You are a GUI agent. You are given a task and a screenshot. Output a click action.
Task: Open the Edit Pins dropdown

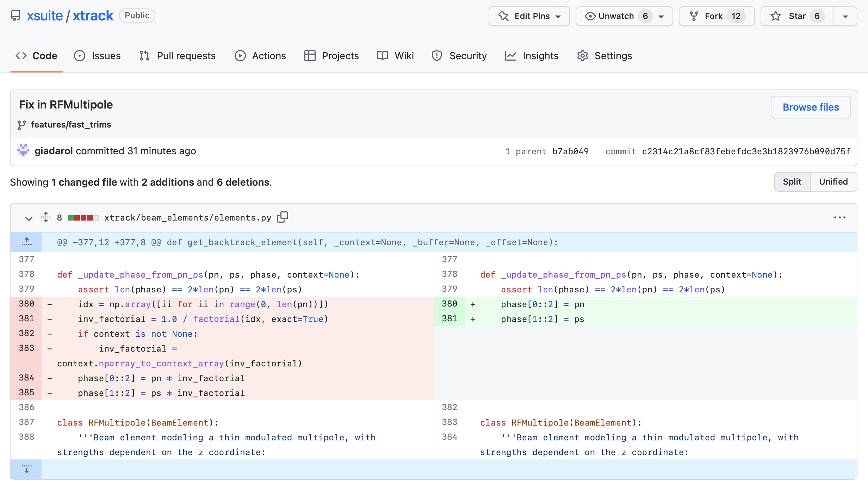coord(529,16)
